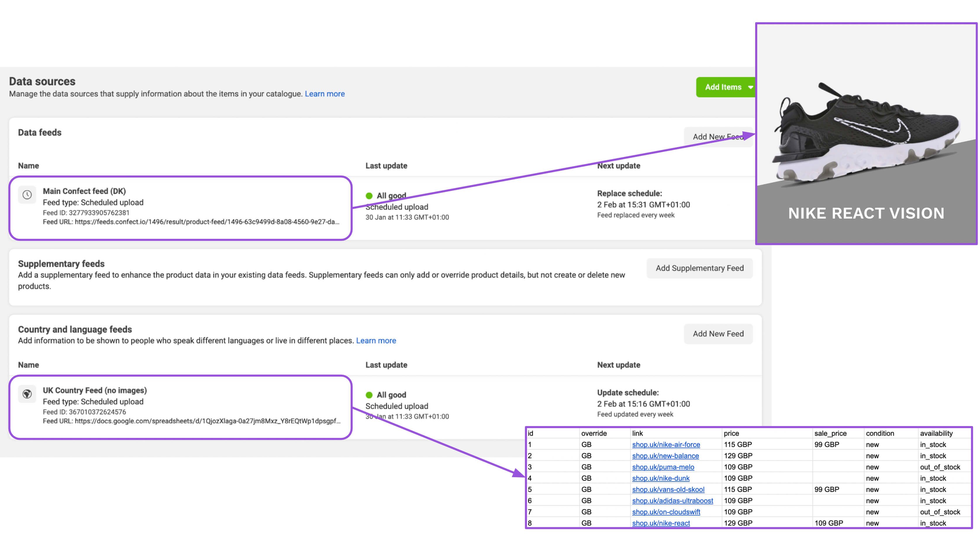Click Add New Feed in Country and language feeds

coord(718,334)
